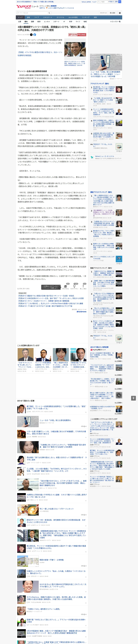Click the scroll-to-top arrow button
Screen dimensions: 138x644
[x=133, y=398]
